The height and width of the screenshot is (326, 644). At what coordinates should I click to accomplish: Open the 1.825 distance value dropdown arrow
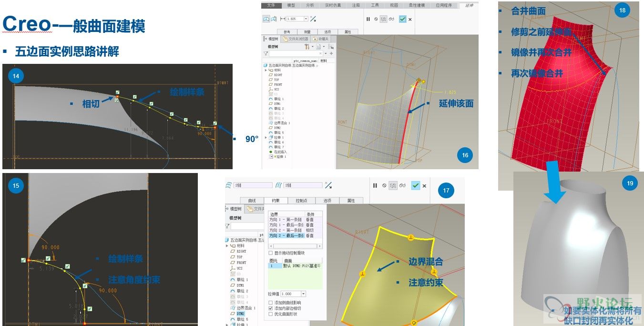point(306,19)
